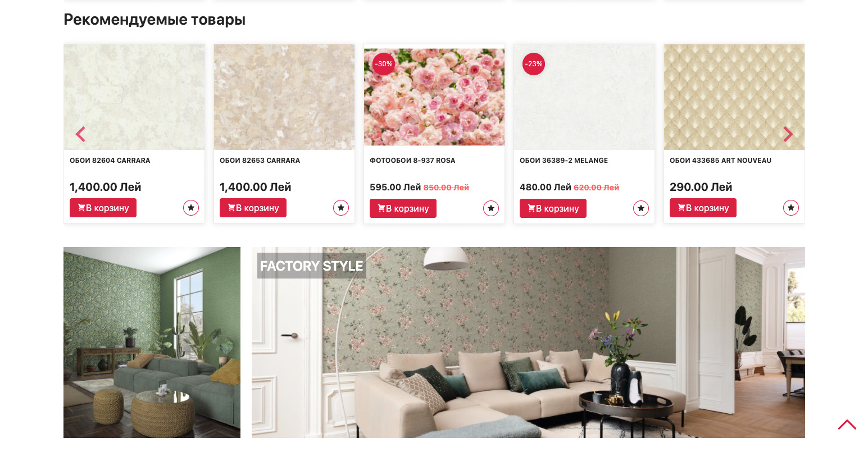Open the gold Art Nouveau pattern thumbnail
This screenshot has width=868, height=461.
(x=734, y=97)
